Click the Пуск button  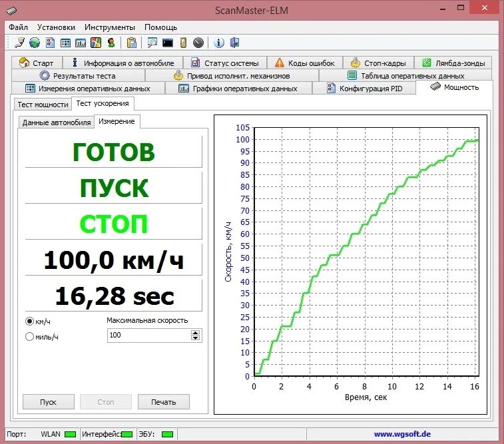pos(49,402)
